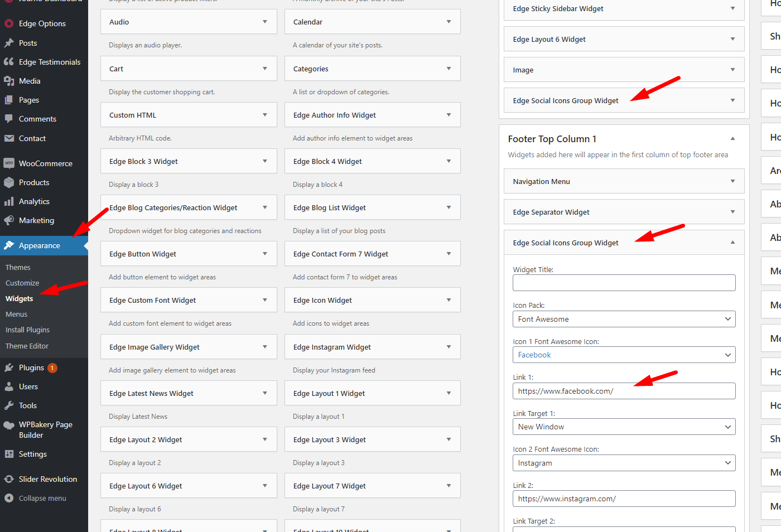Expand the Edge Author Info Widget
The image size is (781, 532).
click(449, 115)
